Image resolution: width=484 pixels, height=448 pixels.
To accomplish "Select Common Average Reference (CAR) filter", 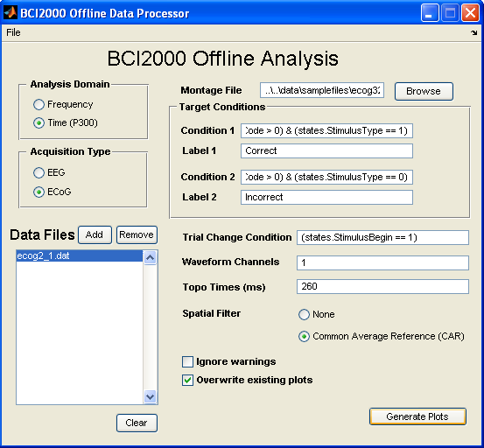I will (304, 336).
